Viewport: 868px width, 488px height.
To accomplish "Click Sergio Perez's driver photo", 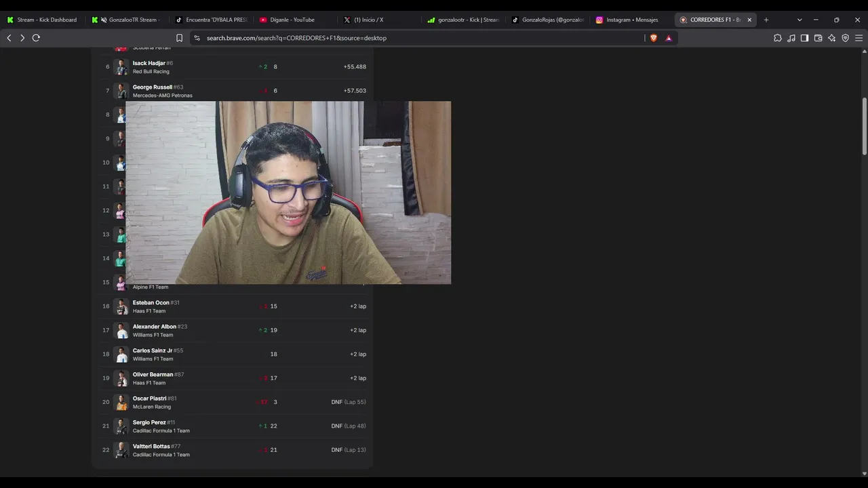I will (121, 426).
